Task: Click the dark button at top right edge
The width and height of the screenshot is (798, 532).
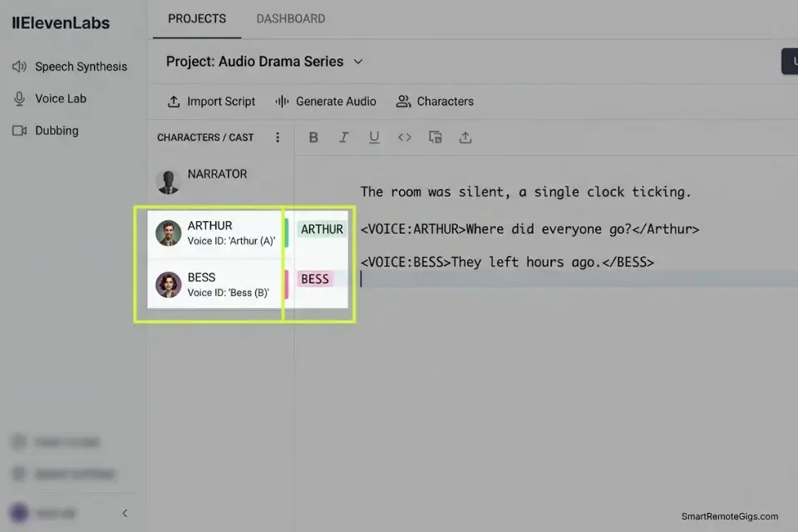Action: point(790,61)
